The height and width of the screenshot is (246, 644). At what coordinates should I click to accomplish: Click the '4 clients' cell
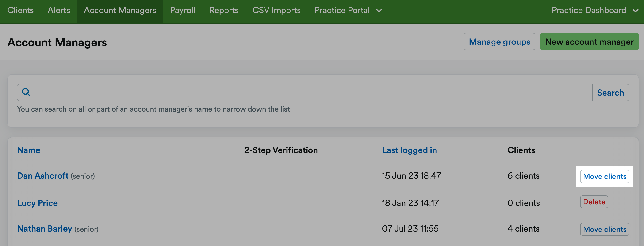click(x=523, y=229)
